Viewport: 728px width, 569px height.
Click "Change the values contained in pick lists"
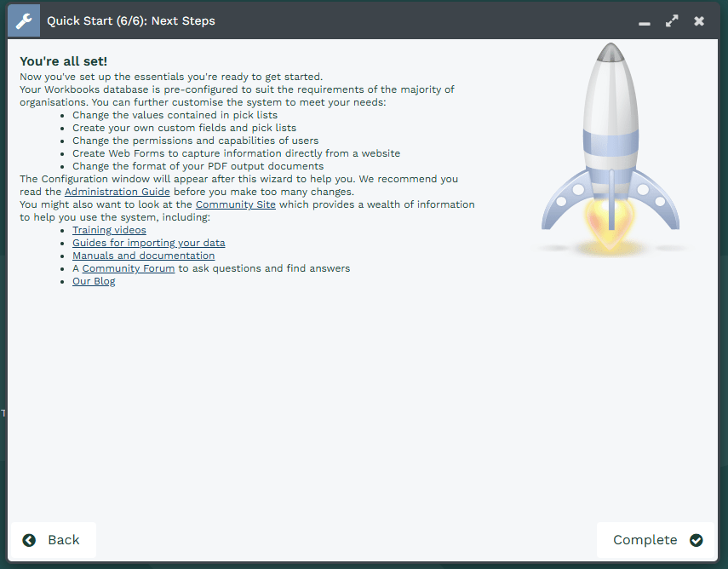(x=175, y=115)
